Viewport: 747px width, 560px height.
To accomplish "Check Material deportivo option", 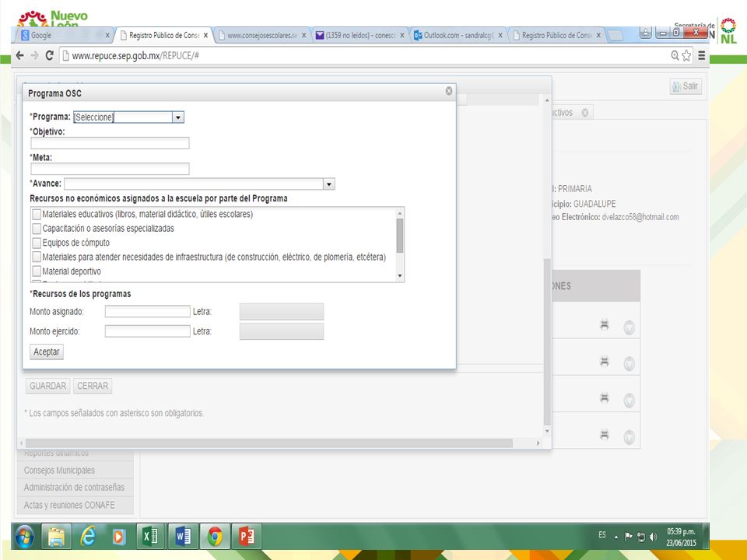I will point(37,271).
